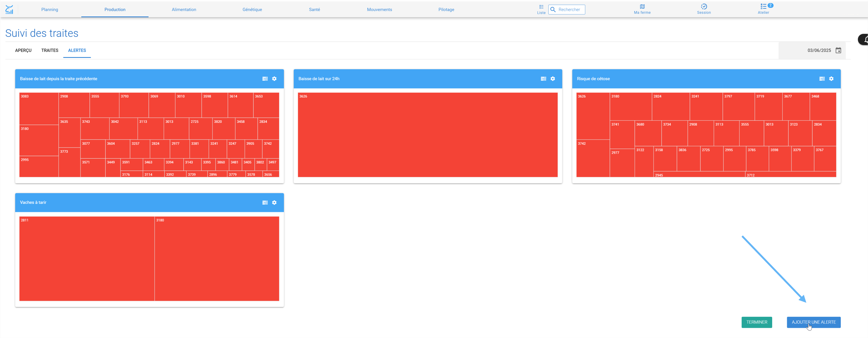Viewport: 868px width, 338px height.
Task: Open list view for Baisse de lait depuis la traite précédente
Action: [265, 79]
